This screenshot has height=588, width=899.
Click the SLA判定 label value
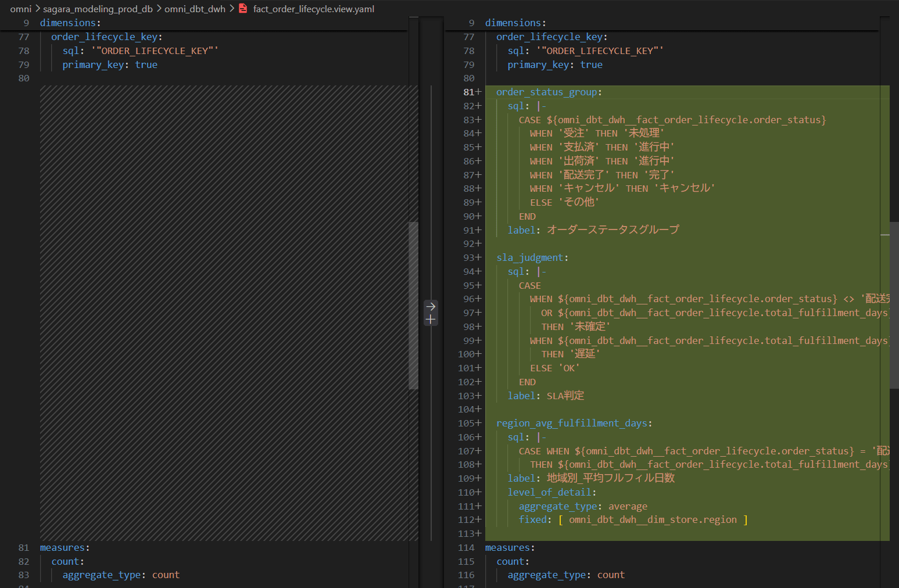pos(565,396)
